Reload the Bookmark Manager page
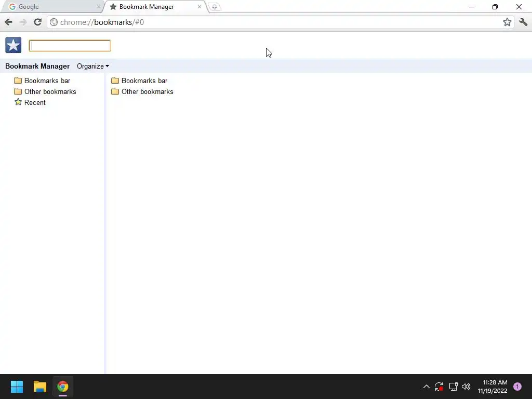Screen dimensions: 532x399 pos(37,22)
